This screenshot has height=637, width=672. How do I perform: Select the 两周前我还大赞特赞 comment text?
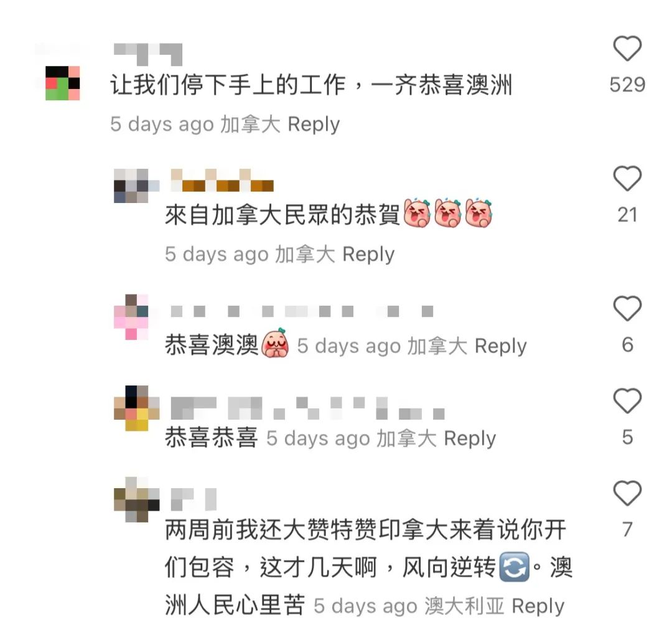pyautogui.click(x=368, y=567)
